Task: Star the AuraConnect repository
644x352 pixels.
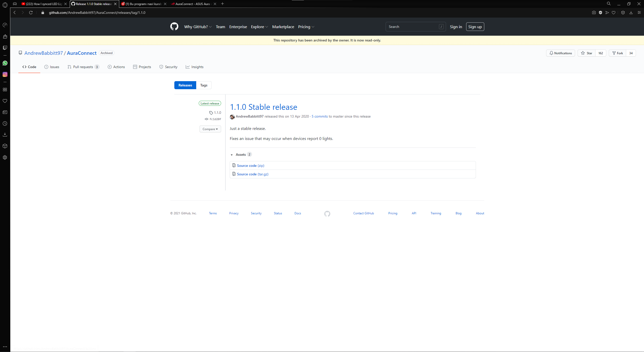Action: tap(587, 53)
